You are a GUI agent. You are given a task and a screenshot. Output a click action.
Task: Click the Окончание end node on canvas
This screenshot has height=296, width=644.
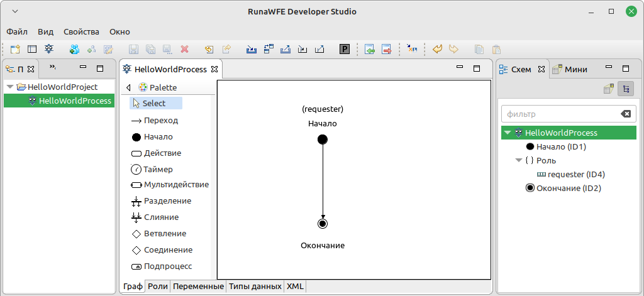[323, 224]
